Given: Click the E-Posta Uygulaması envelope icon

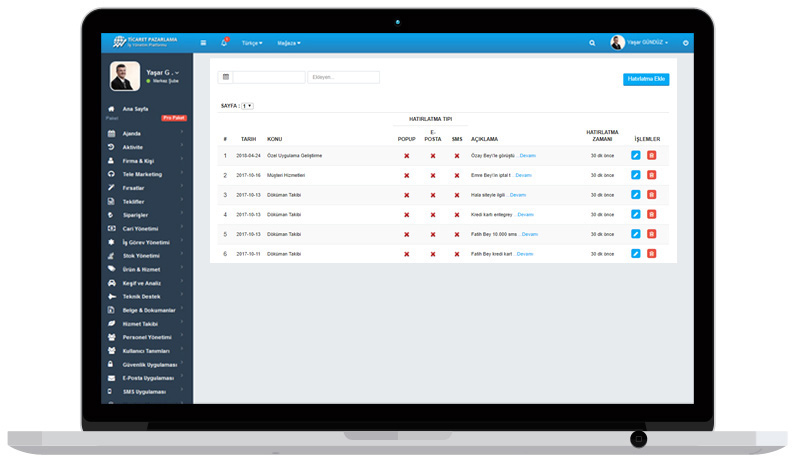Looking at the screenshot, I should click(111, 378).
